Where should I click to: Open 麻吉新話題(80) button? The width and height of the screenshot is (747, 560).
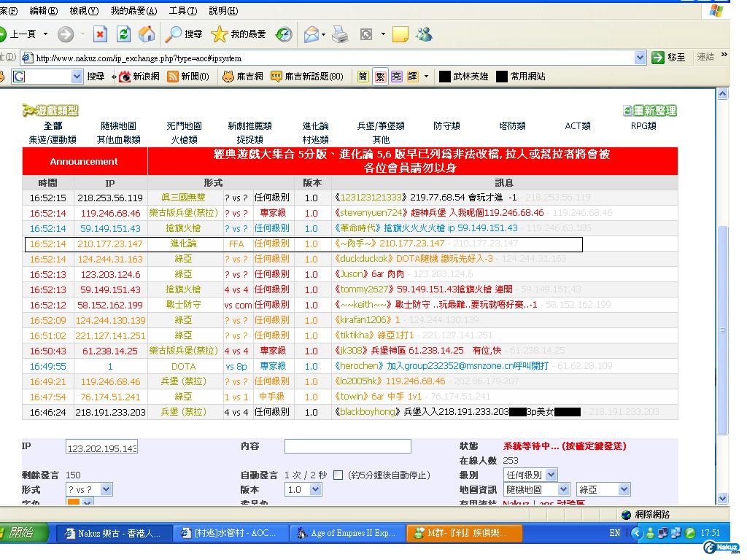(x=307, y=76)
